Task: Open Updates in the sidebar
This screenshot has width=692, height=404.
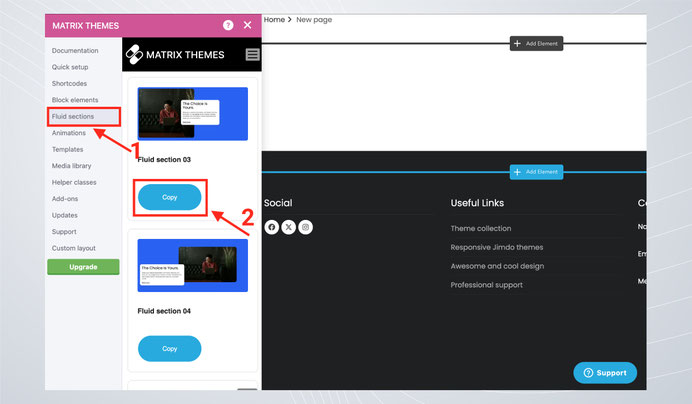Action: pyautogui.click(x=64, y=215)
